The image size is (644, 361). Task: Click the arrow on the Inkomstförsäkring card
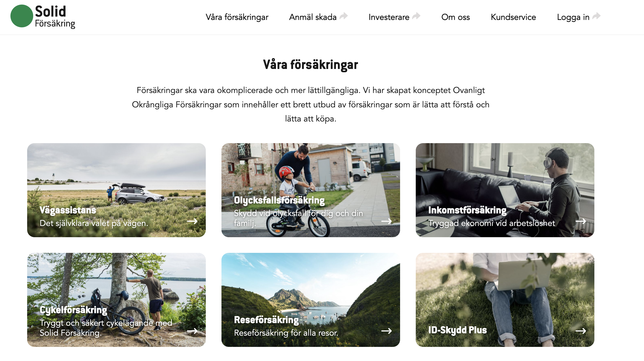pos(581,221)
